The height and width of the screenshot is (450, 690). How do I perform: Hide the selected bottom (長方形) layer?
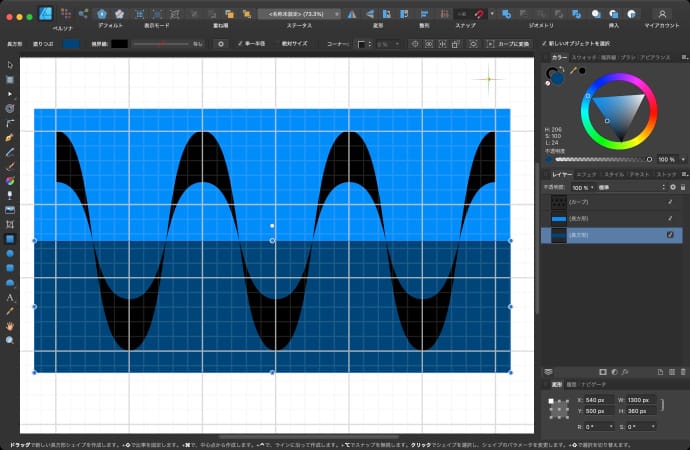[x=671, y=234]
